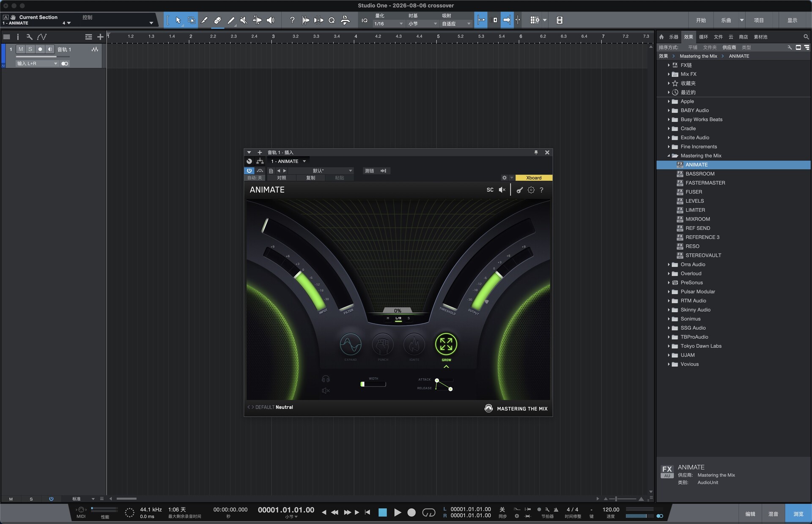The width and height of the screenshot is (812, 524).
Task: Click ANIMATE speaker mute icon beside SC
Action: tap(502, 190)
